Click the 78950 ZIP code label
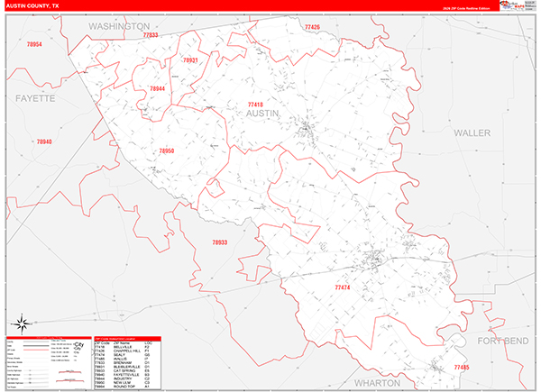The width and height of the screenshot is (541, 392). (167, 150)
